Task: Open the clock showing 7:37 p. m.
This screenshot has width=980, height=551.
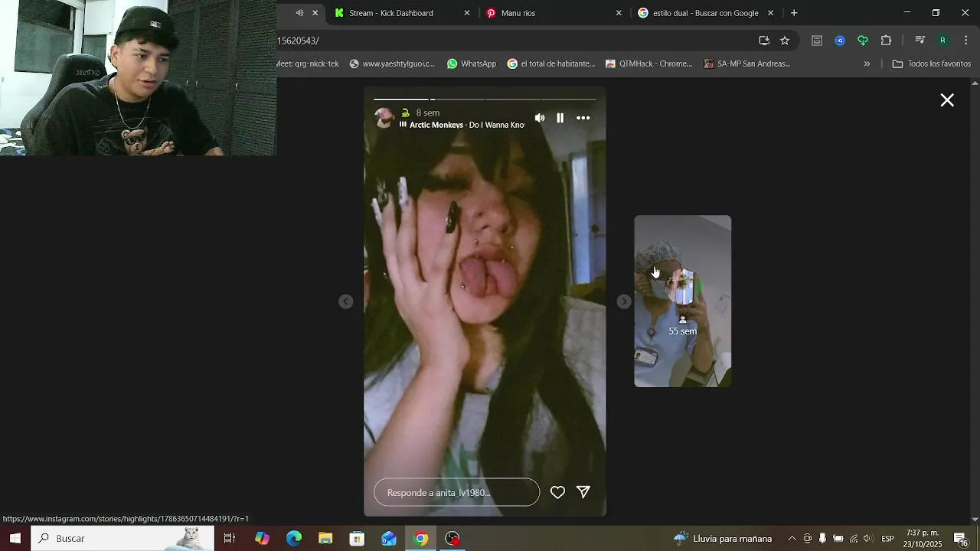Action: click(922, 538)
